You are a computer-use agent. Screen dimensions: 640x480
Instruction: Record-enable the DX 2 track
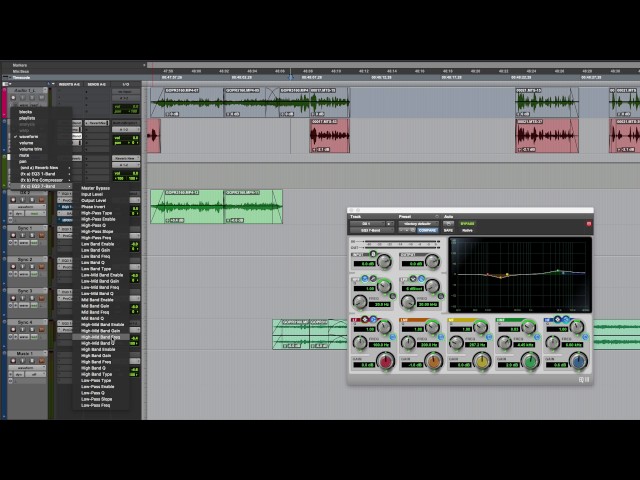click(13, 200)
